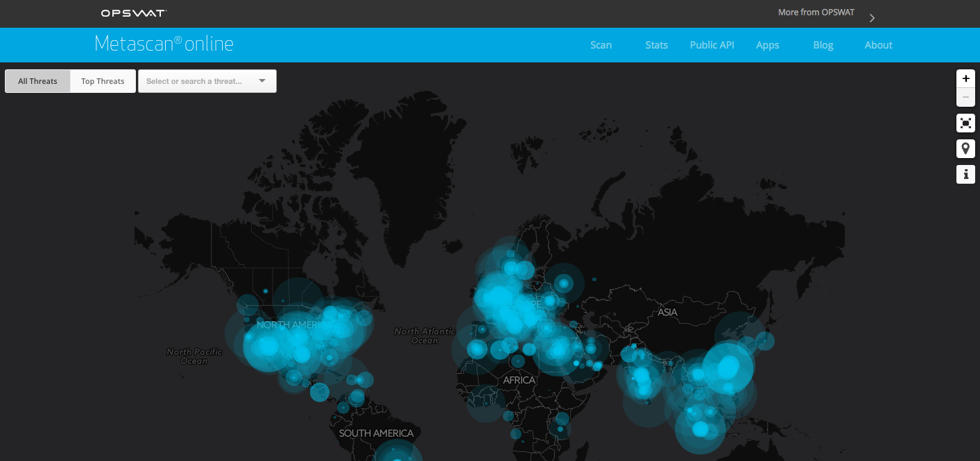
Task: Click the Metascan online title
Action: coord(164,44)
